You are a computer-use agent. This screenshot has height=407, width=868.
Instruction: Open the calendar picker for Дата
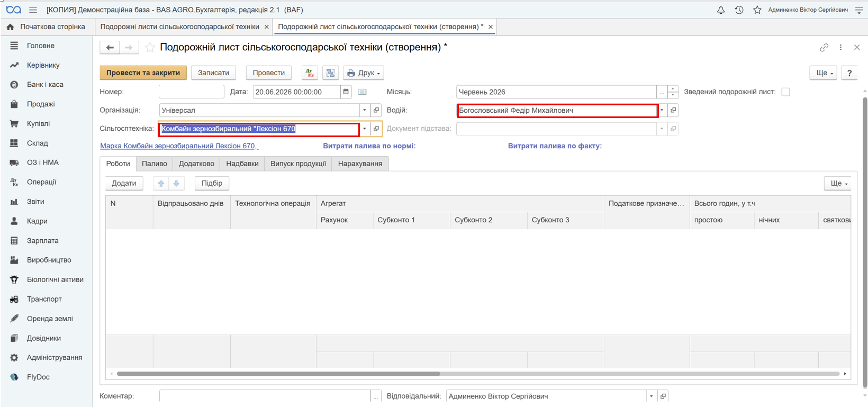tap(346, 92)
